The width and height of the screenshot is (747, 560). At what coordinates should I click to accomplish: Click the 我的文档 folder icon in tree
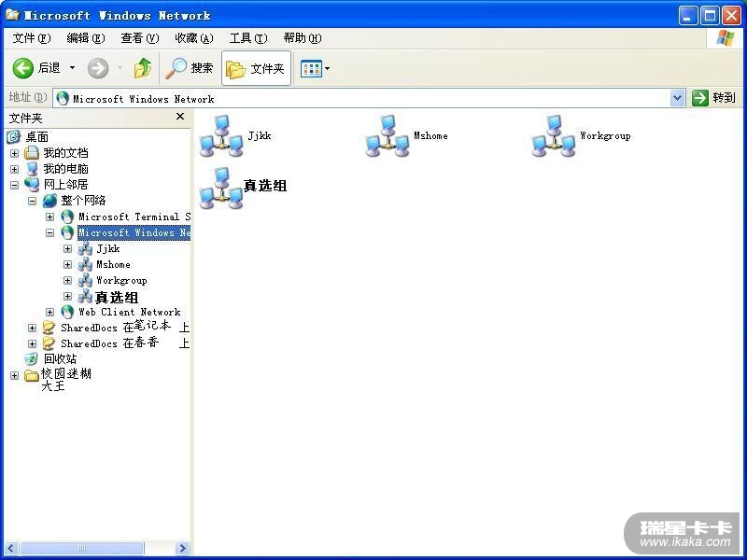click(32, 153)
